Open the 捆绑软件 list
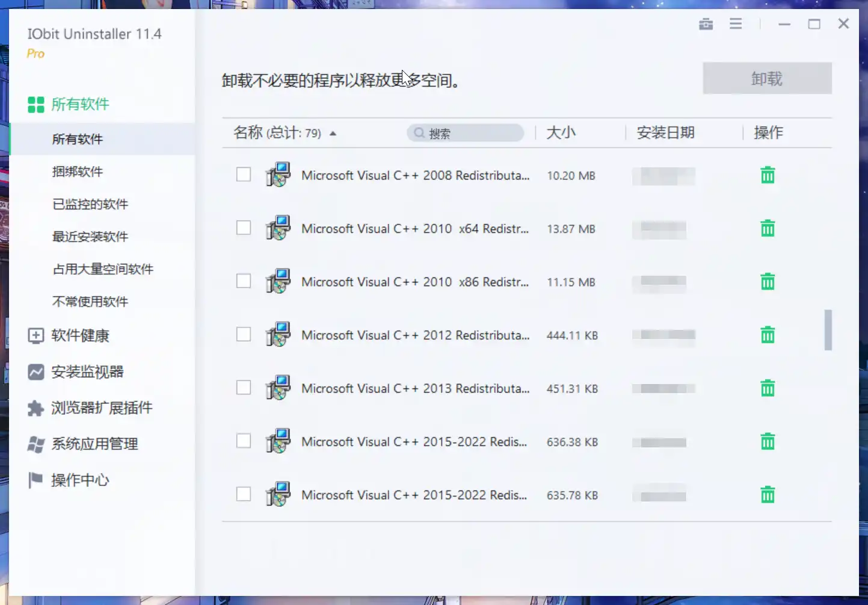Screen dimensions: 868x605 click(78, 172)
